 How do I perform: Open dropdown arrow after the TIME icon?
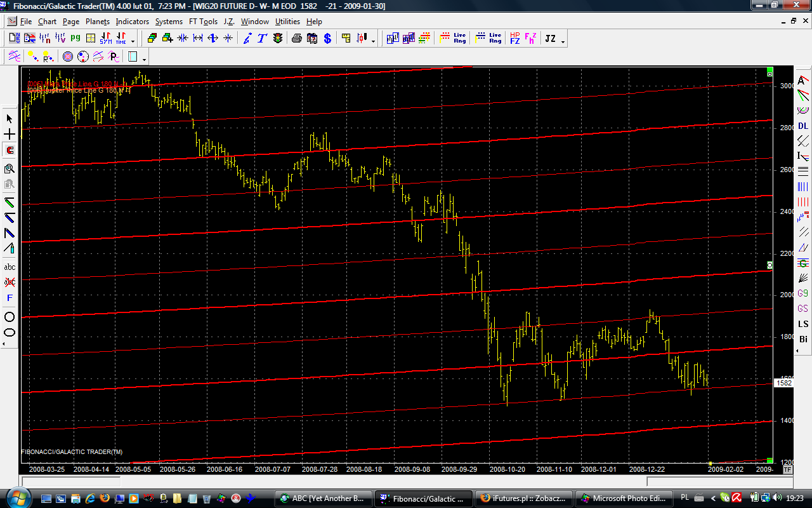coord(133,41)
